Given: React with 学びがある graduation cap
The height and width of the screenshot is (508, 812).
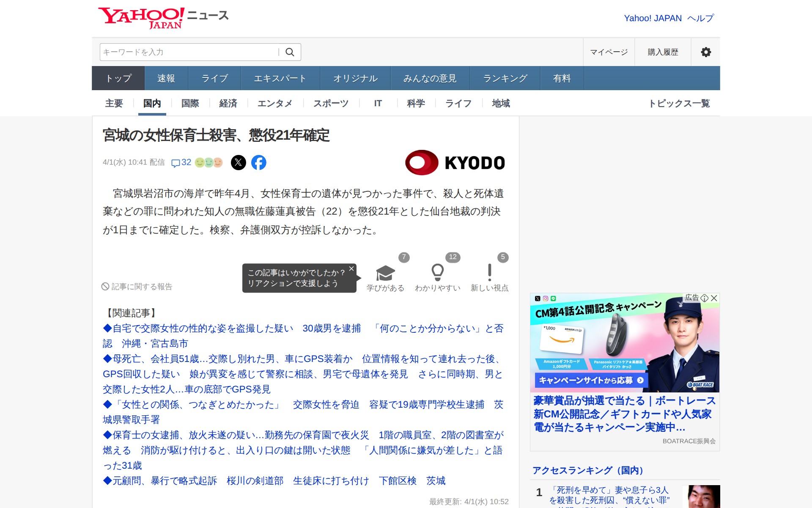Looking at the screenshot, I should (x=385, y=273).
